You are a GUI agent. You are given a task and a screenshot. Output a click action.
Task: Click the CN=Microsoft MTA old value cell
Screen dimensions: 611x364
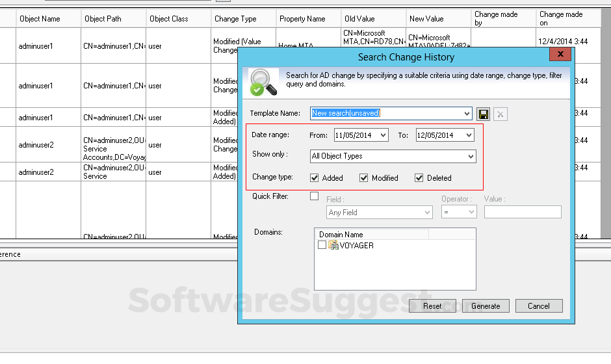[374, 38]
